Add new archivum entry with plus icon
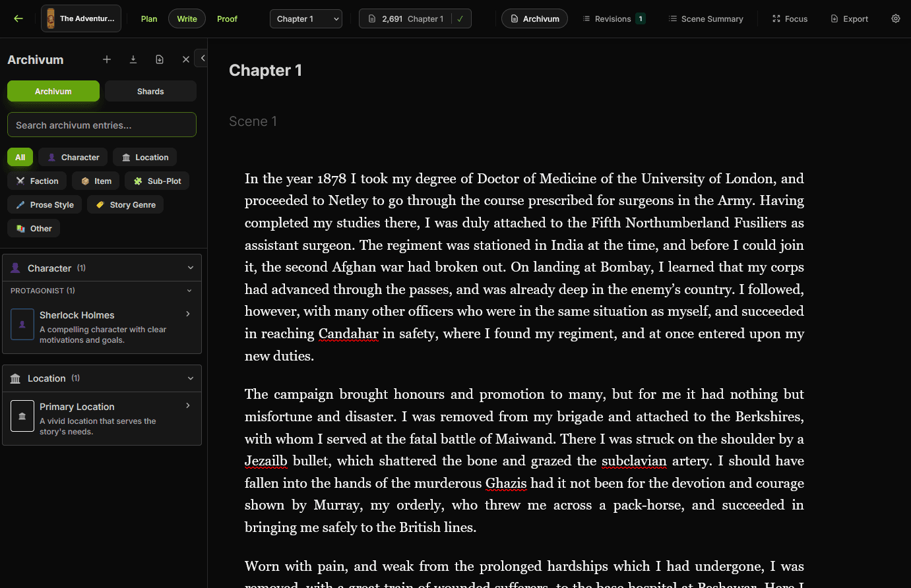 (107, 59)
